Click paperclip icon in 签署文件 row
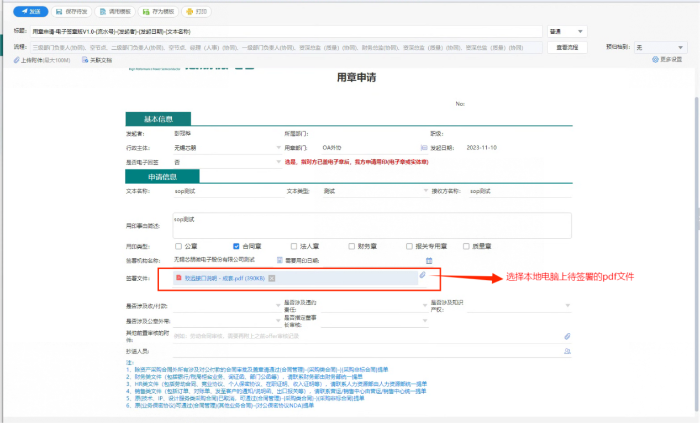 [x=422, y=275]
